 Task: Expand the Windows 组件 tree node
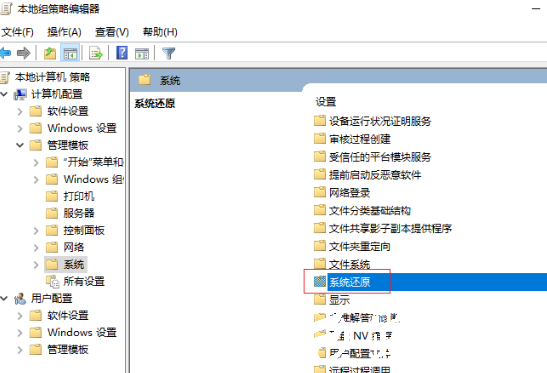(x=36, y=179)
